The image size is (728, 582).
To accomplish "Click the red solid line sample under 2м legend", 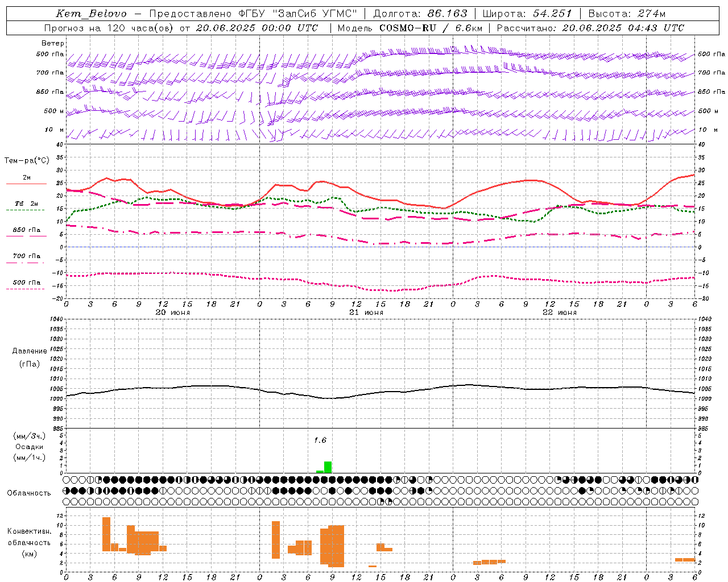I will click(26, 184).
